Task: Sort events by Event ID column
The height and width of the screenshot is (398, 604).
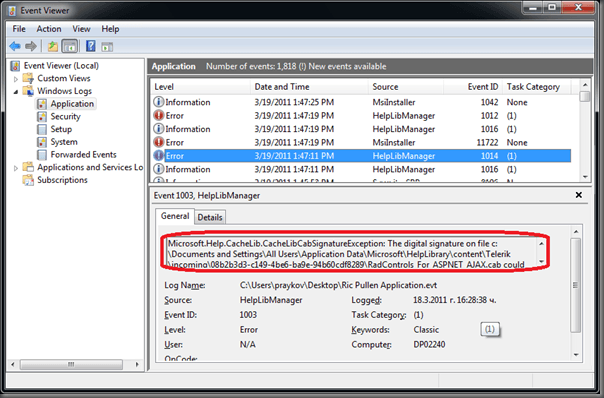Action: (473, 87)
